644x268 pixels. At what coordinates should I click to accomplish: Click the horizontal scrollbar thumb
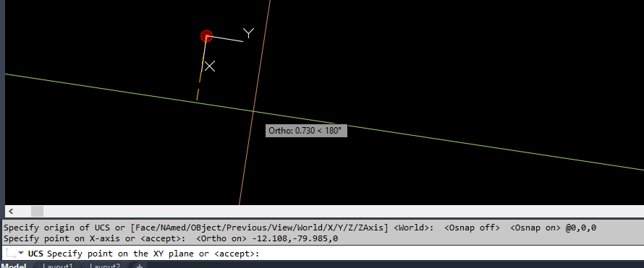click(x=38, y=212)
